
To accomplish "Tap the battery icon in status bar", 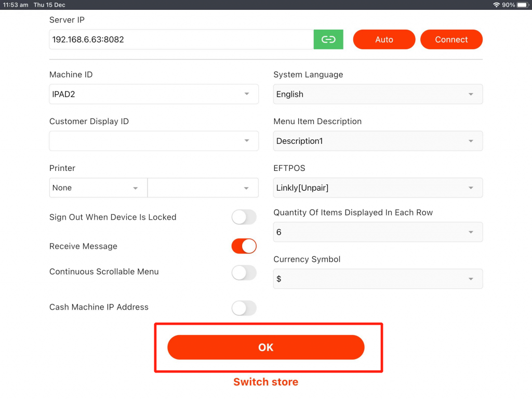I will (x=522, y=5).
